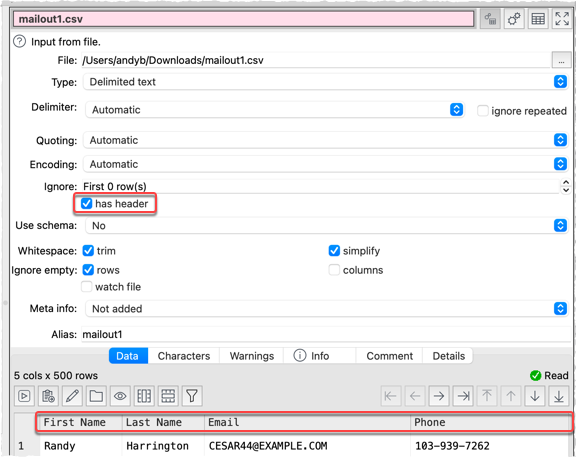Click the columns layout icon
This screenshot has height=457, width=576.
pyautogui.click(x=144, y=396)
